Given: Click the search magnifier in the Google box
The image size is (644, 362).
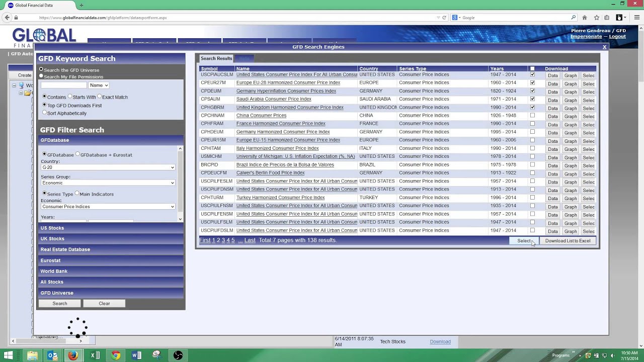Looking at the screenshot, I should (573, 18).
